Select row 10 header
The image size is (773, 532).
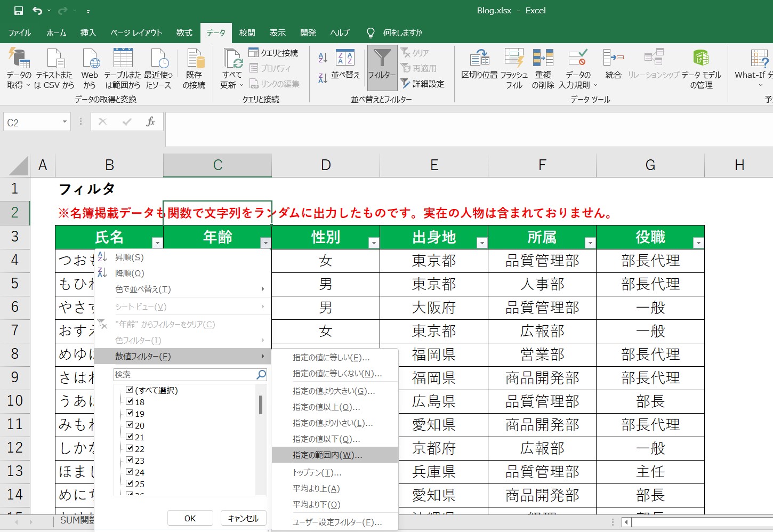tap(15, 401)
